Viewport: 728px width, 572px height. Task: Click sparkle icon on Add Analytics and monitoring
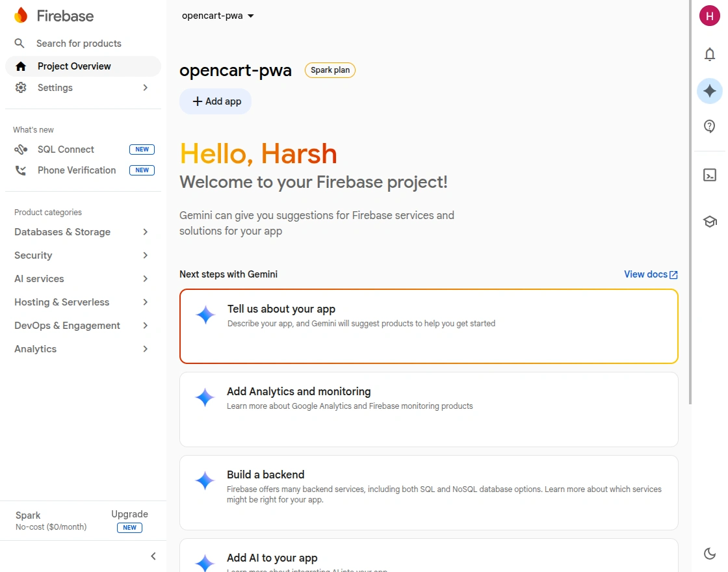click(205, 397)
